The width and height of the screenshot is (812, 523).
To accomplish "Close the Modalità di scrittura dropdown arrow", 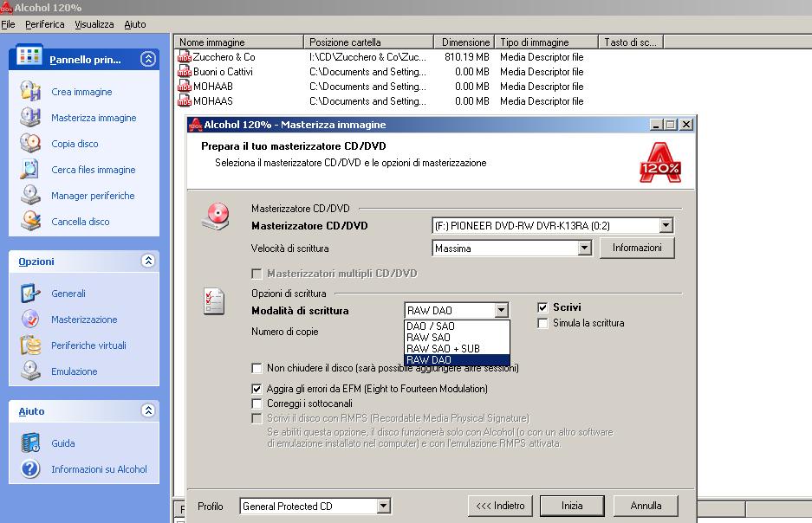I will (501, 310).
